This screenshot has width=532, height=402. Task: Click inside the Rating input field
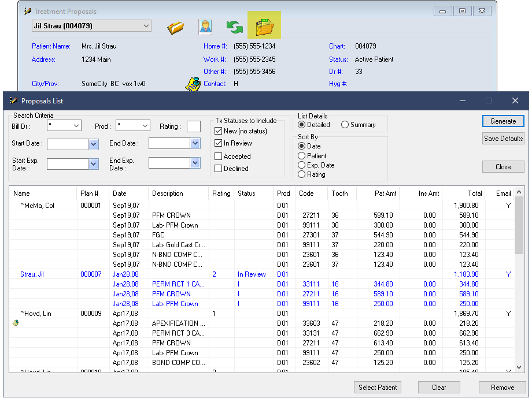pos(194,126)
